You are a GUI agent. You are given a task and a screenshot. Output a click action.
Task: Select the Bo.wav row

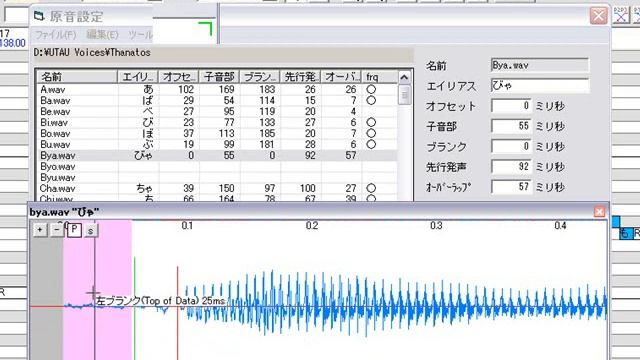(x=217, y=133)
